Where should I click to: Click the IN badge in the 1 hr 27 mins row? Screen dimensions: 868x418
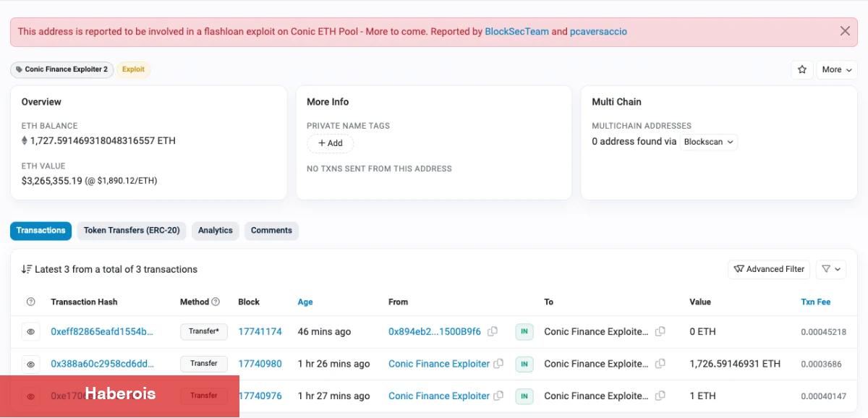(524, 396)
